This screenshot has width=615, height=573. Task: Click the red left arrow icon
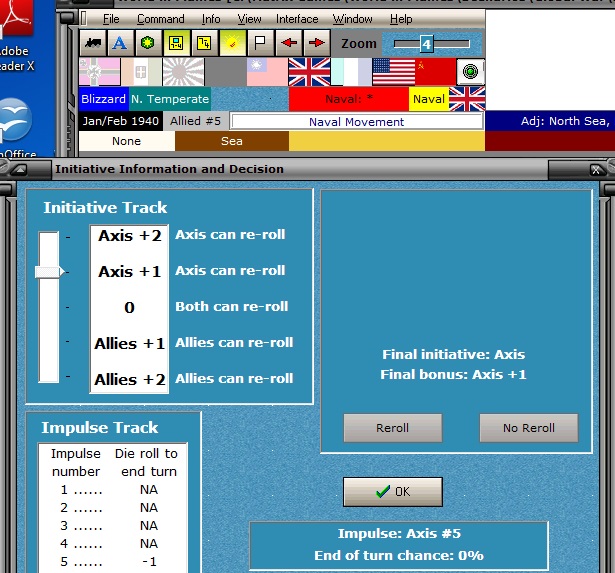click(289, 43)
